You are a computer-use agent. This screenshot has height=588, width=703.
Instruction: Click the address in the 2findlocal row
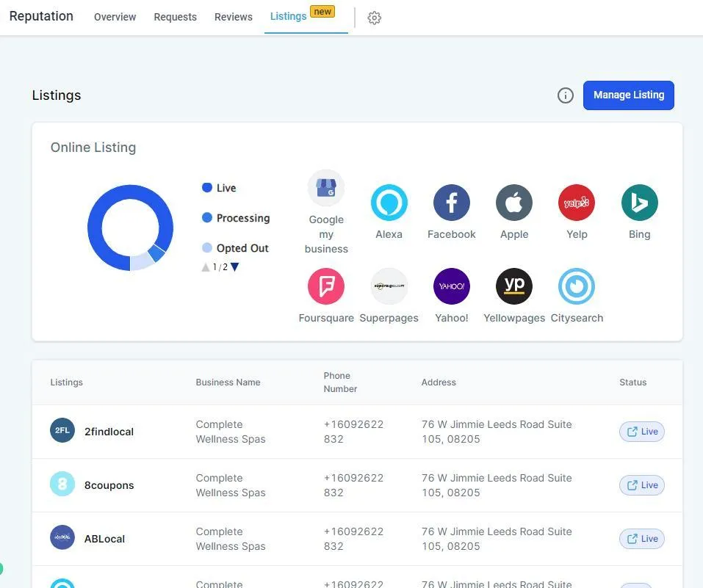(497, 432)
